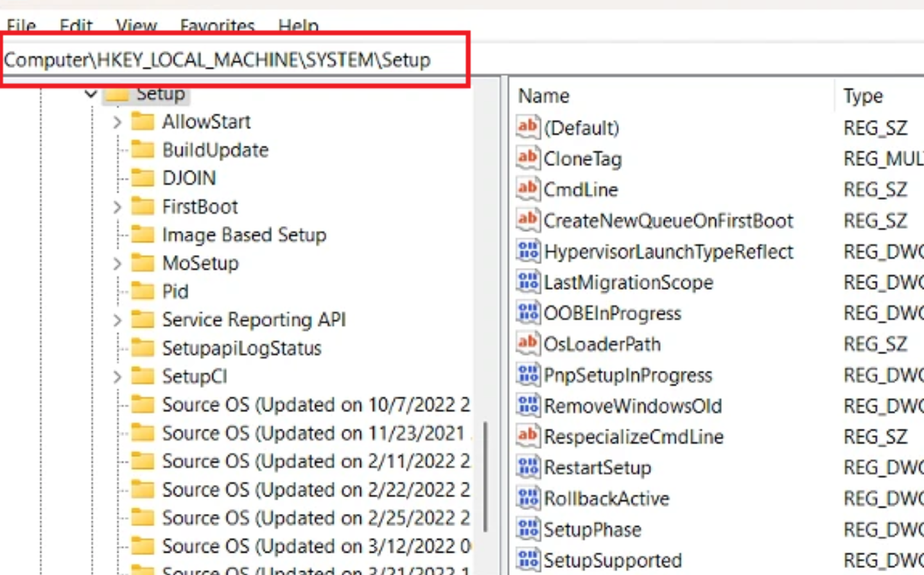The height and width of the screenshot is (575, 924).
Task: Open the Favorites menu
Action: click(216, 26)
